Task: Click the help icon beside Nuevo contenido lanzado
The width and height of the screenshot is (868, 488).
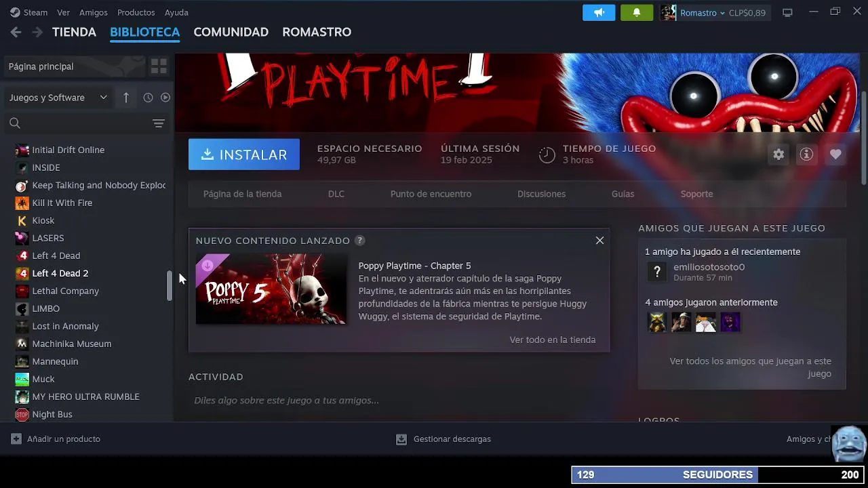Action: click(360, 241)
